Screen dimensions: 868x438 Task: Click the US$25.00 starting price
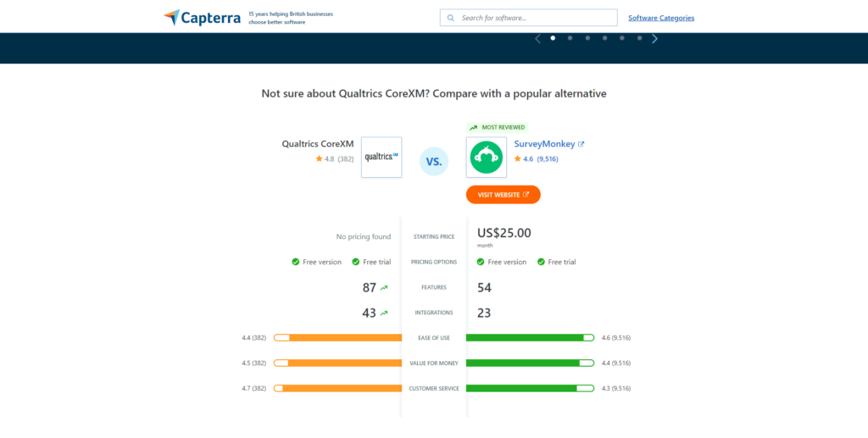click(x=504, y=233)
